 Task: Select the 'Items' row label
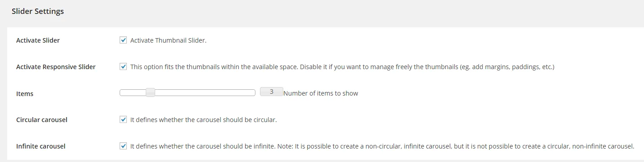tap(25, 94)
